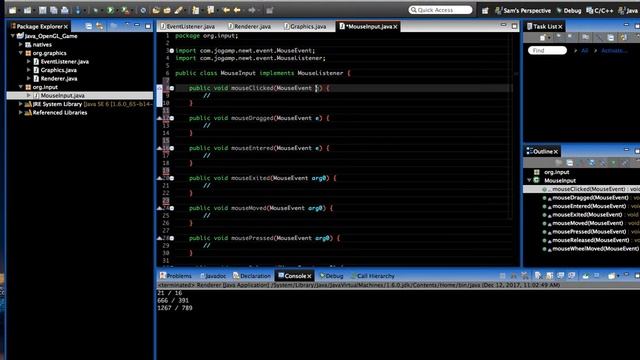Image resolution: width=640 pixels, height=360 pixels.
Task: Click Collapse All icon in Task List toolbar
Action: (x=611, y=38)
